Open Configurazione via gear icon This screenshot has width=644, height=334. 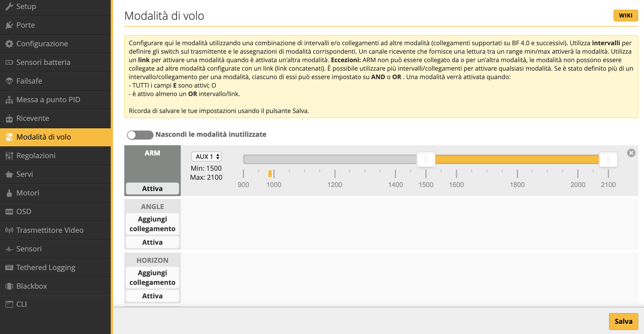click(9, 44)
